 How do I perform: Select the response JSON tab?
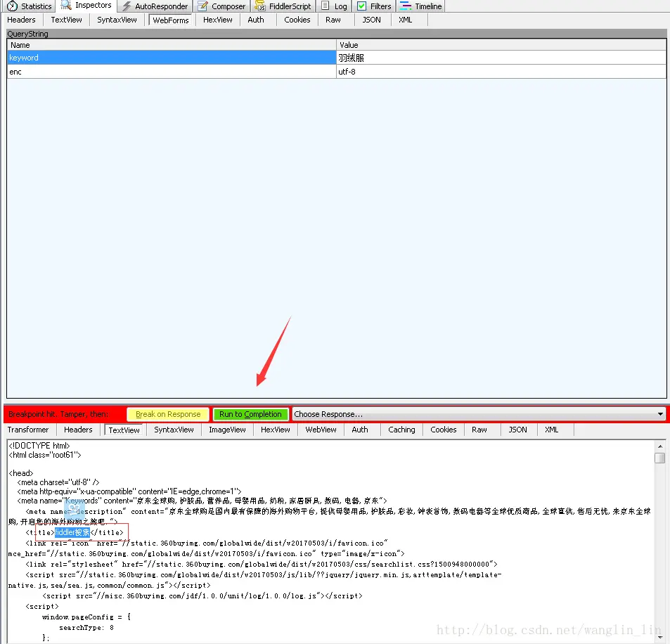(517, 430)
